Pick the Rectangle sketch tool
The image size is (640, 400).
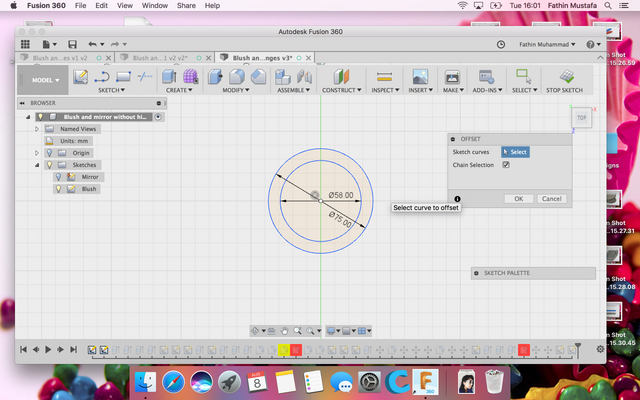click(x=123, y=77)
